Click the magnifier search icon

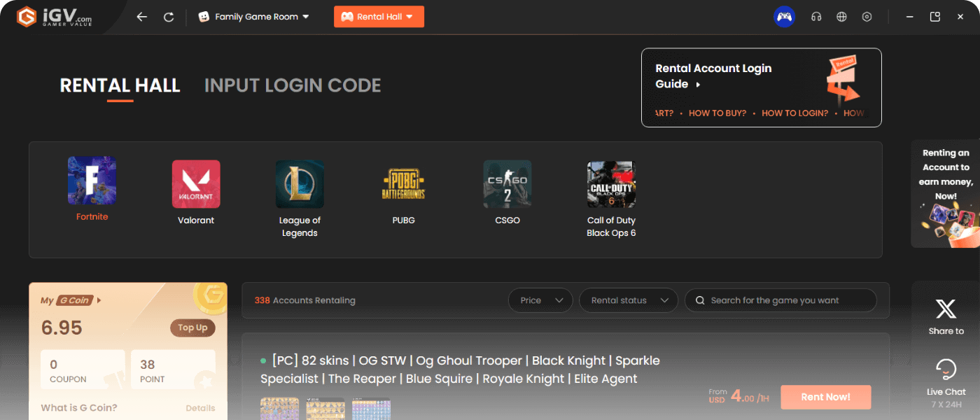(x=700, y=300)
